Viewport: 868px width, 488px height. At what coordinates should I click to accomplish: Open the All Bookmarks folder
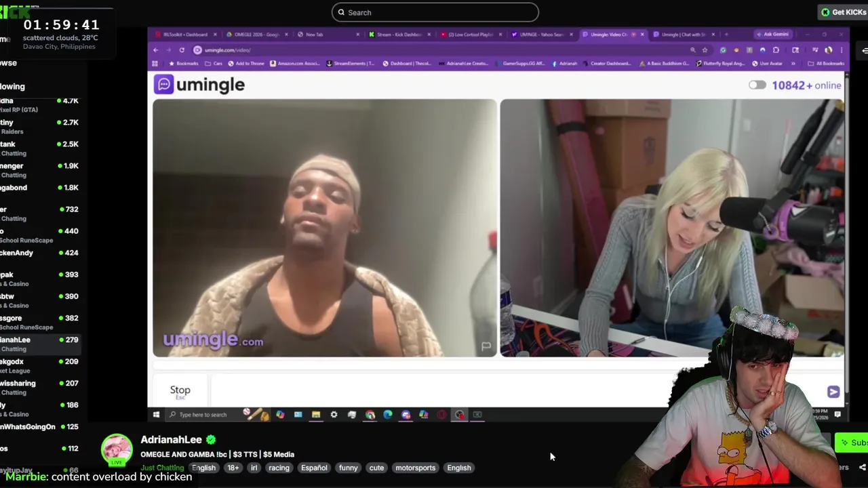pyautogui.click(x=826, y=64)
